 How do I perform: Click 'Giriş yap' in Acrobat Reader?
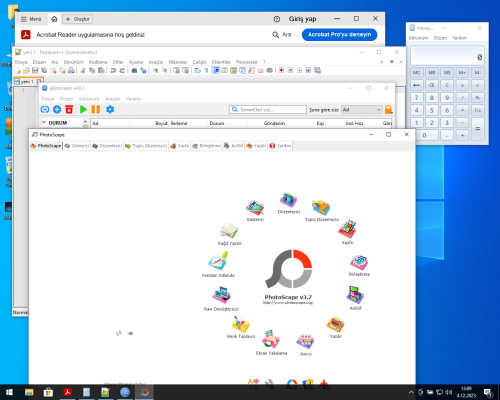pyautogui.click(x=302, y=19)
